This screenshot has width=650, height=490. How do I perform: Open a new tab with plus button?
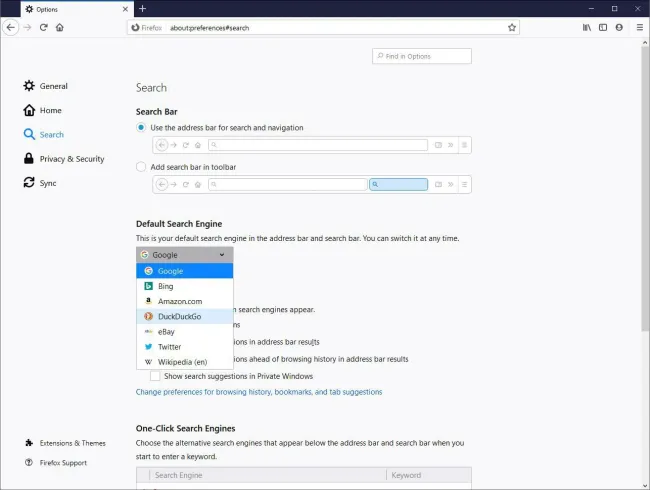coord(142,9)
